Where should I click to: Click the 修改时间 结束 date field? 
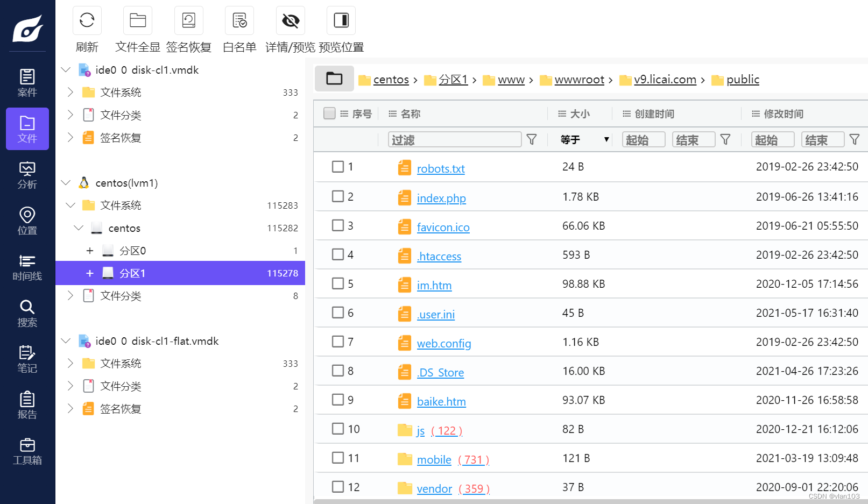823,140
